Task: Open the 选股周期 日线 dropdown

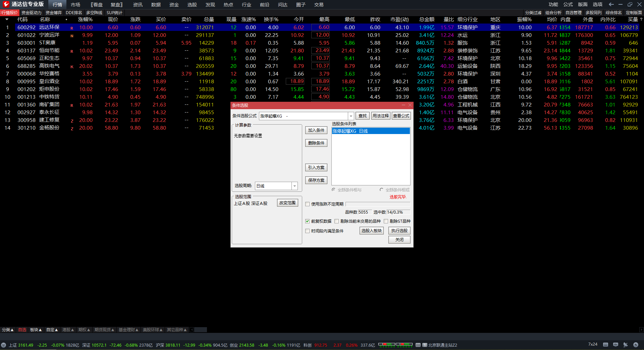Action: [x=294, y=186]
